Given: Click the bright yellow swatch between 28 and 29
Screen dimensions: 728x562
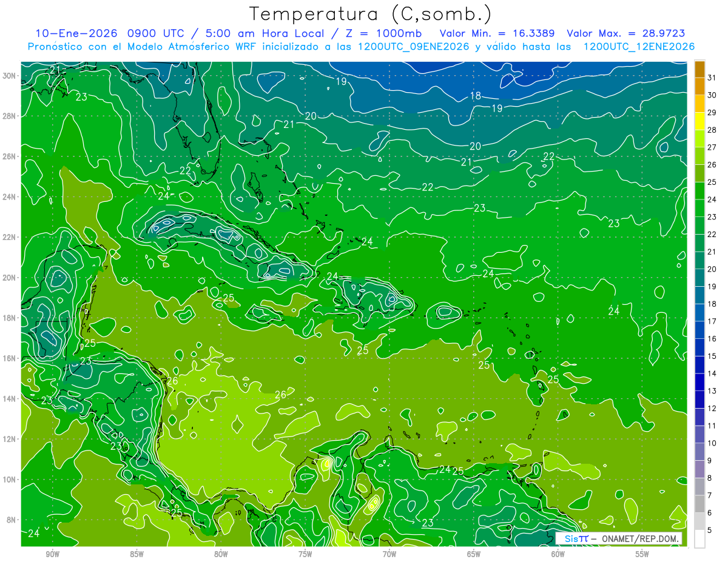Looking at the screenshot, I should click(x=699, y=121).
